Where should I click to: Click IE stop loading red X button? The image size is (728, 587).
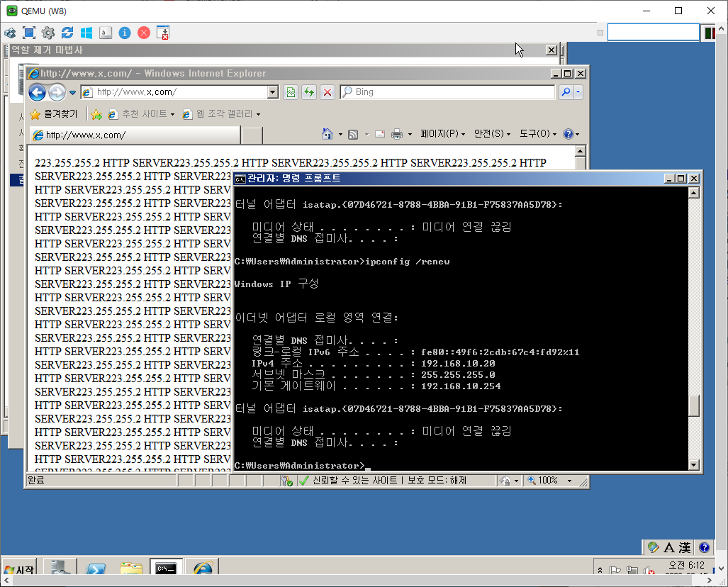(x=327, y=92)
